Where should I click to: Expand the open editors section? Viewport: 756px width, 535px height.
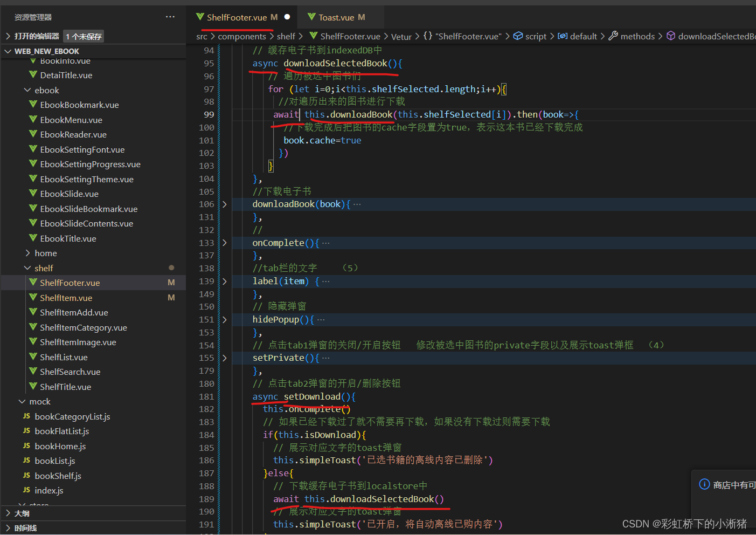pyautogui.click(x=8, y=36)
